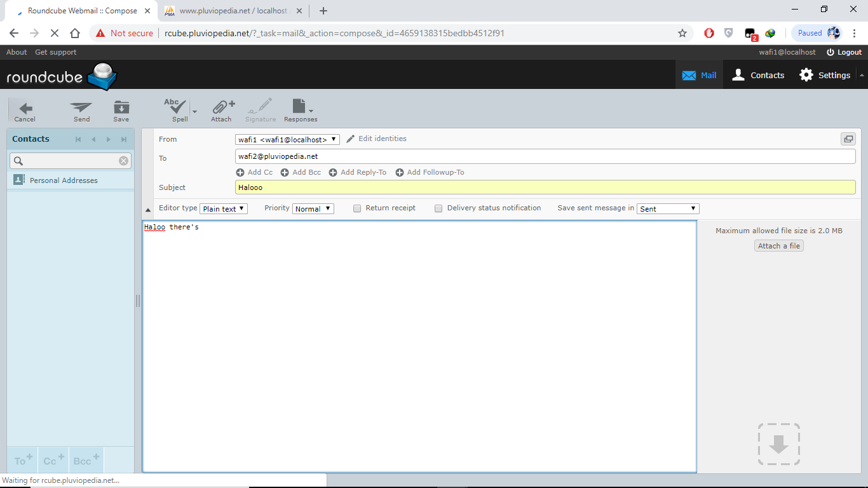Viewport: 868px width, 488px height.
Task: Select the From identity dropdown
Action: coord(287,139)
